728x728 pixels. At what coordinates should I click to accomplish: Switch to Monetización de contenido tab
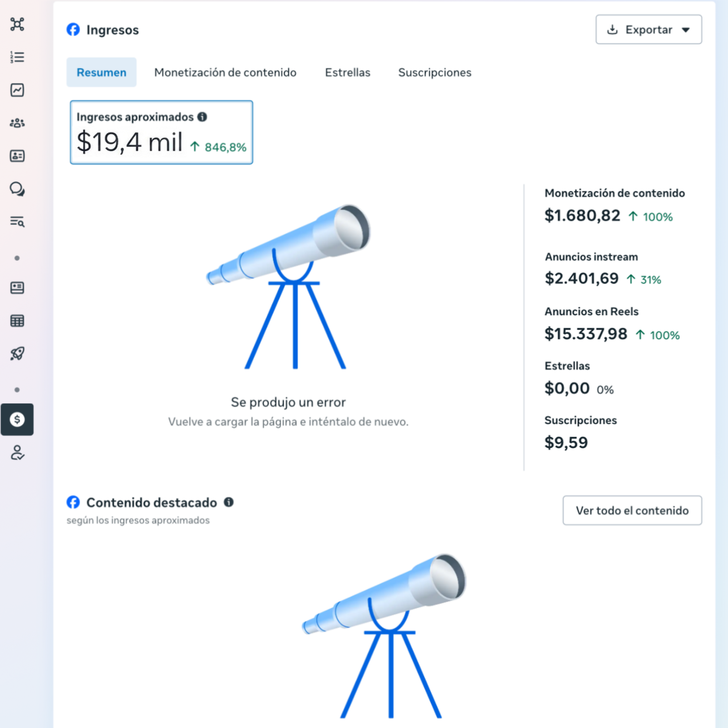pyautogui.click(x=225, y=72)
